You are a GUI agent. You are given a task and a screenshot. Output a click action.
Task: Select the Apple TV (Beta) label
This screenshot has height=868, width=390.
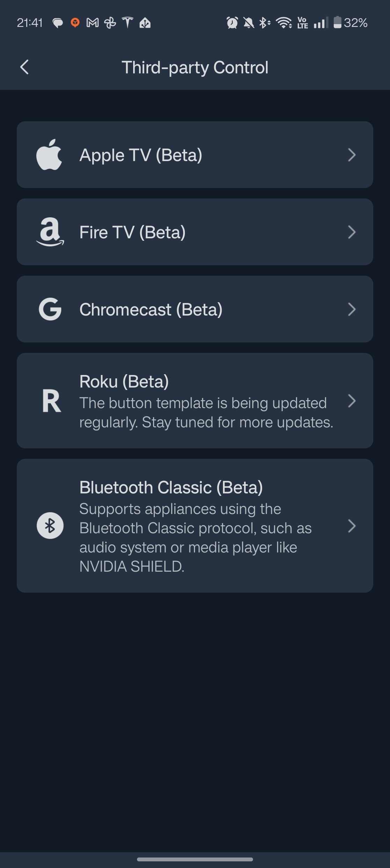click(x=141, y=155)
